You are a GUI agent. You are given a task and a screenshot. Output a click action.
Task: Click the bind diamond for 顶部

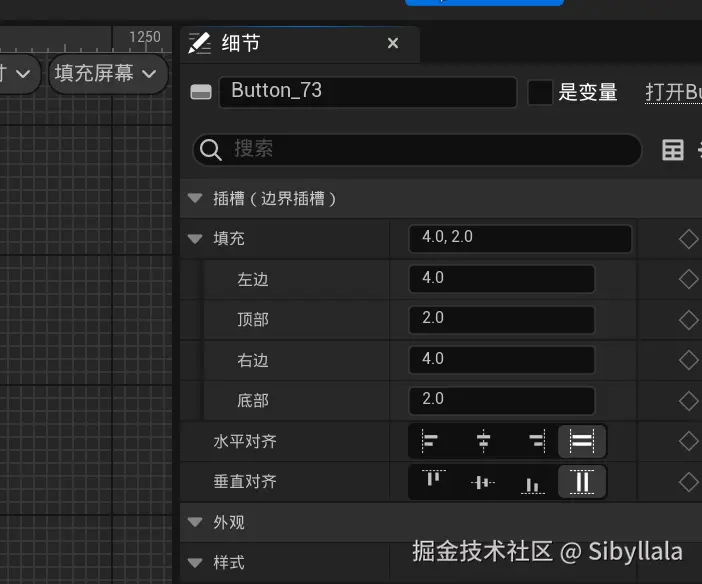pyautogui.click(x=688, y=320)
